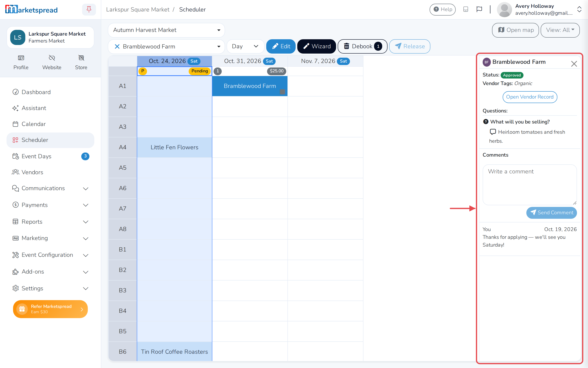The width and height of the screenshot is (588, 368).
Task: Click the Release button
Action: click(410, 46)
